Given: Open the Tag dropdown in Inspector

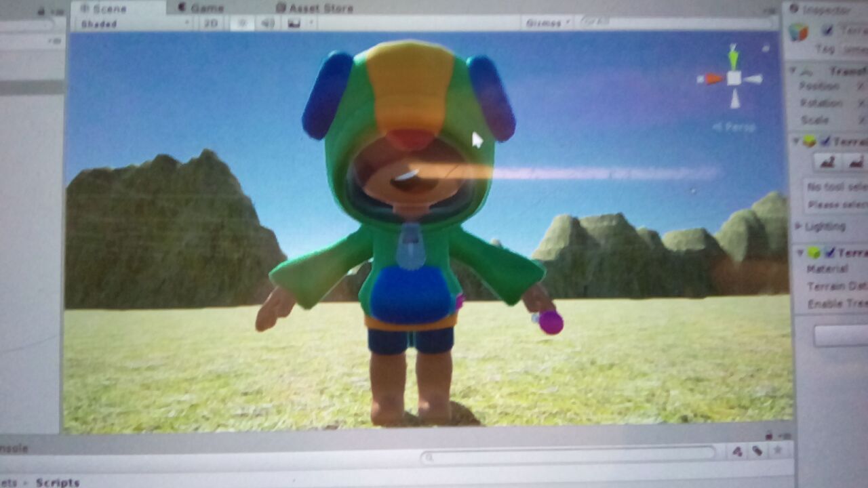Looking at the screenshot, I should (x=853, y=49).
